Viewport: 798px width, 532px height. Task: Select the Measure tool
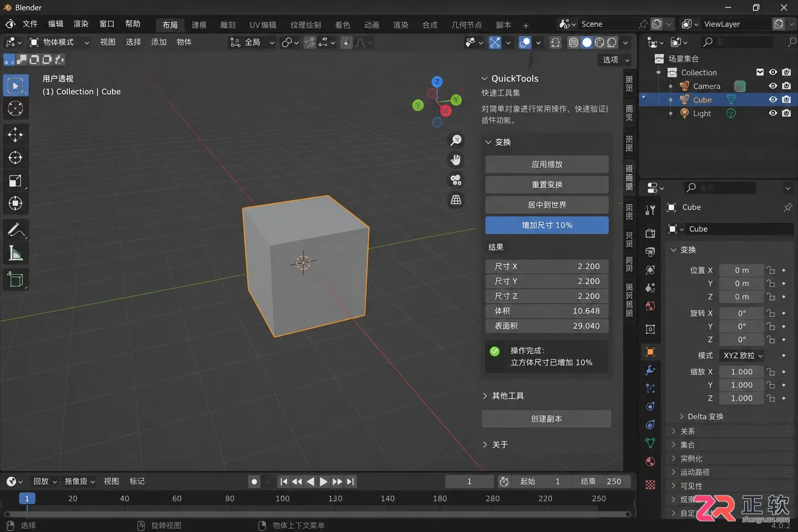point(16,253)
